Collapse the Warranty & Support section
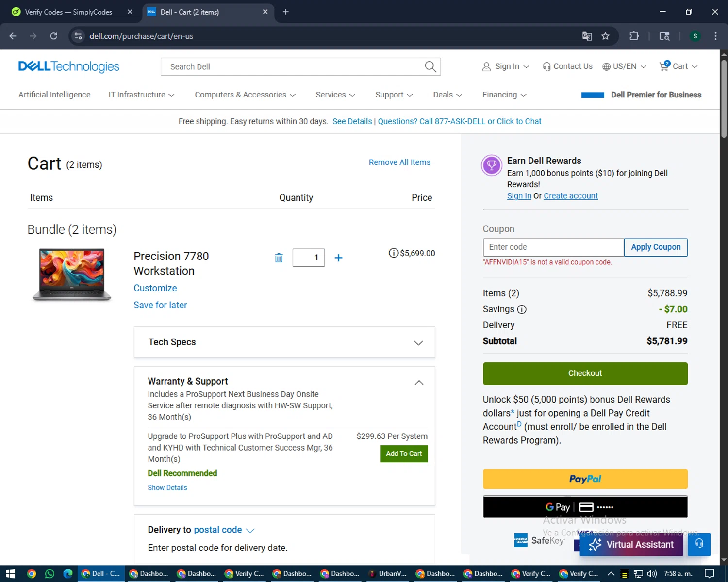Screen dimensions: 728x582 tap(419, 383)
